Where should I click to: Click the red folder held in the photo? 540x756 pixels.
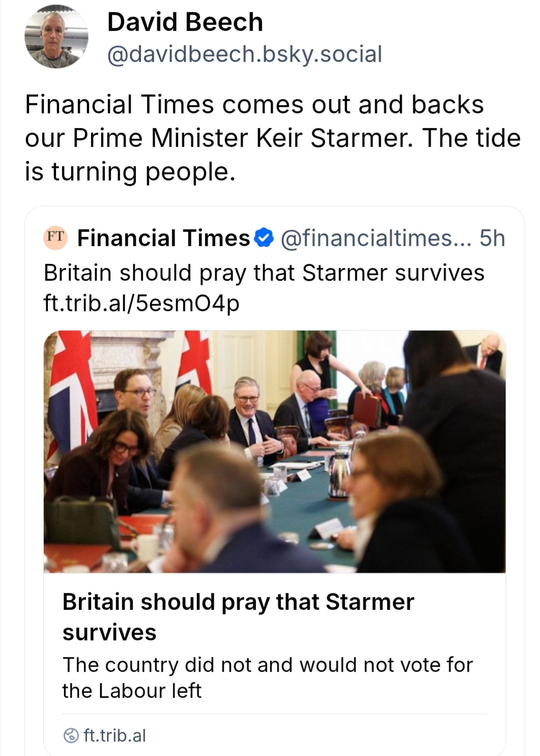click(x=367, y=410)
